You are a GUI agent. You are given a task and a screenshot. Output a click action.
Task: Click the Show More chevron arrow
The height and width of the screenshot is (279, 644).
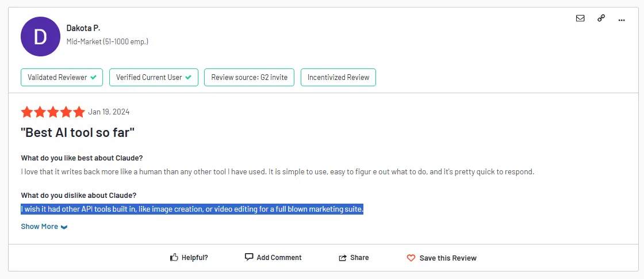click(64, 227)
